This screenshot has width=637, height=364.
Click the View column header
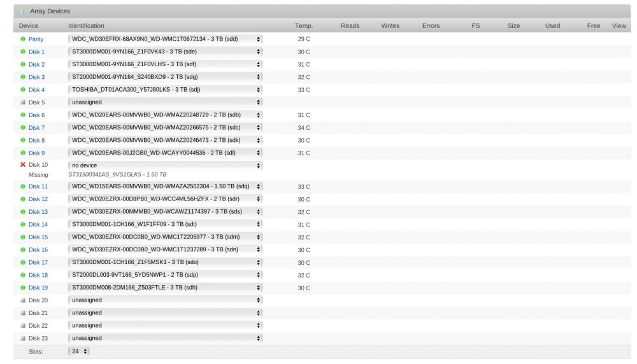point(619,25)
